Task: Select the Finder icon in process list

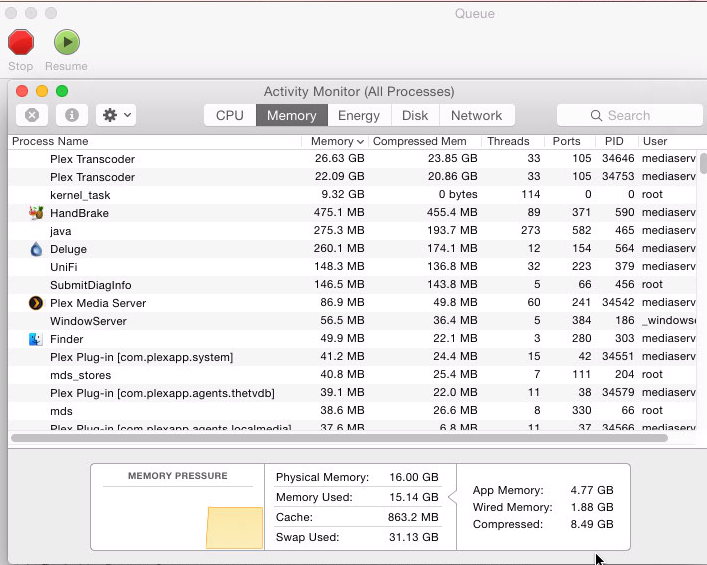Action: [x=36, y=339]
